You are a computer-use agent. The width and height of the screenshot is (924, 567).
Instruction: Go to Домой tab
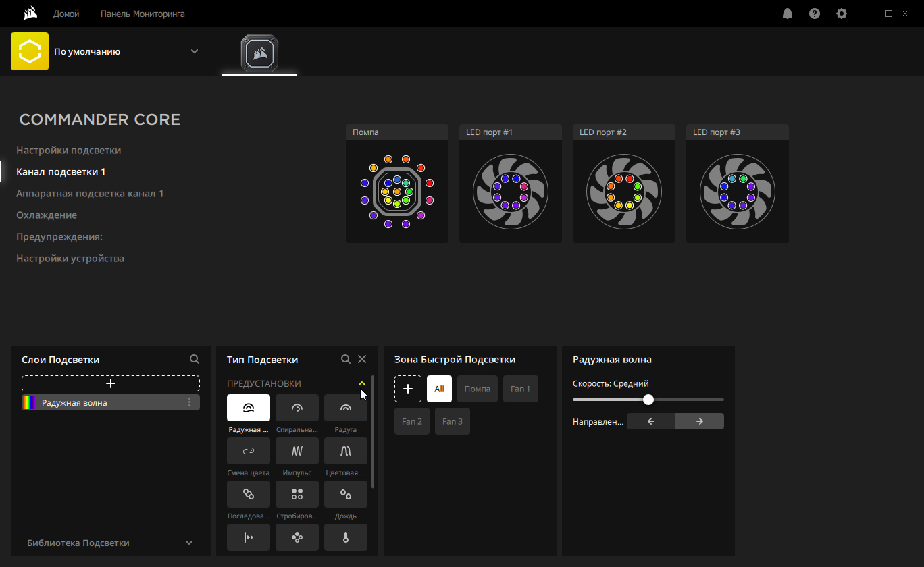tap(66, 13)
